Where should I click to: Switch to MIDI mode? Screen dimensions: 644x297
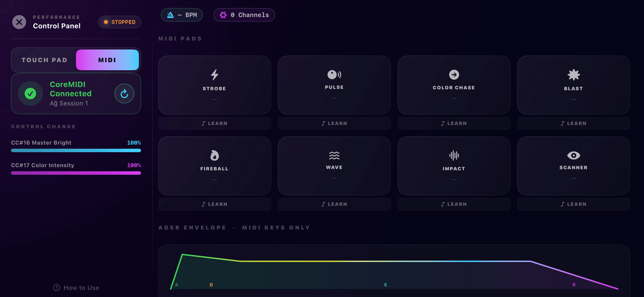pyautogui.click(x=107, y=60)
